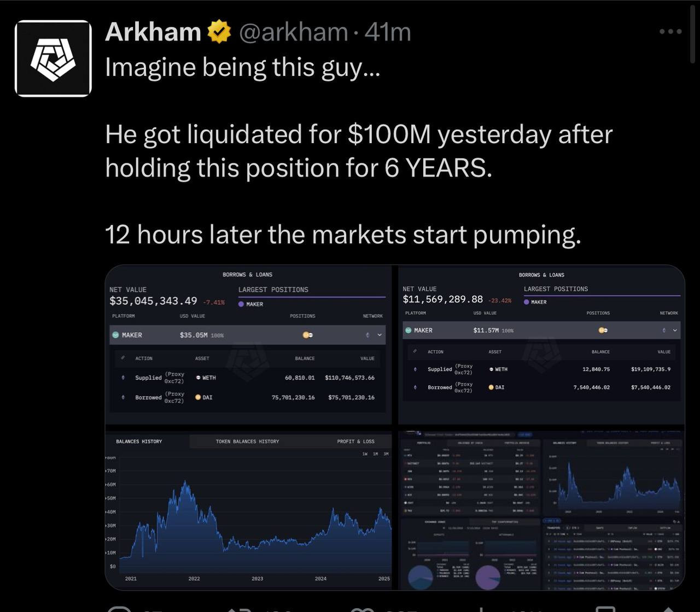Click the DAI coin icon in the 75,701,230.16 row
Image resolution: width=700 pixels, height=612 pixels.
pyautogui.click(x=198, y=397)
